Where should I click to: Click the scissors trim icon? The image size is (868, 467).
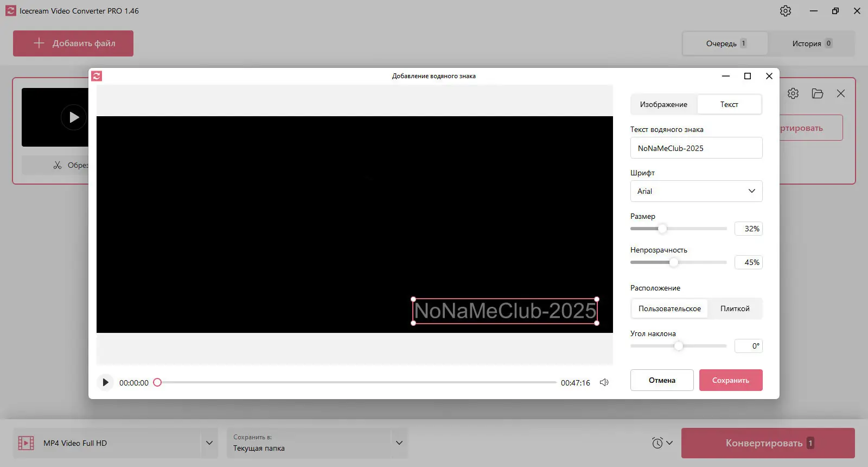point(58,165)
